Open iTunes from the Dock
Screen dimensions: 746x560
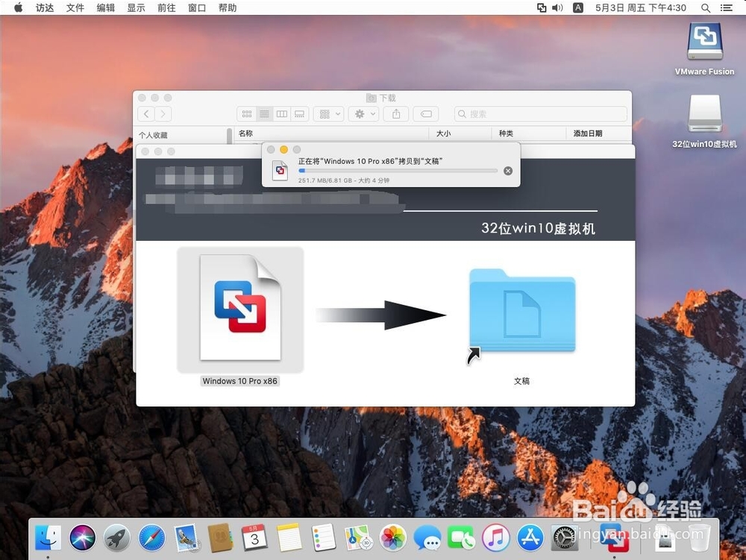tap(496, 538)
